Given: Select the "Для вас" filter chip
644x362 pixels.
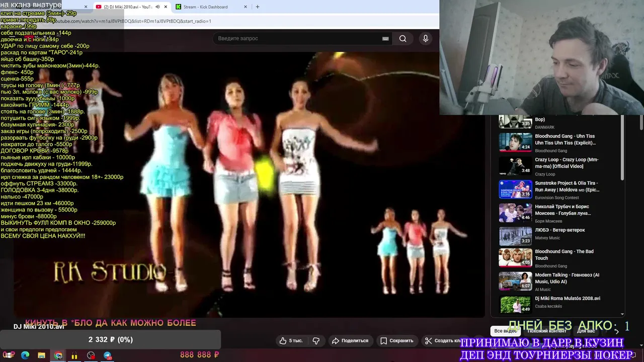Looking at the screenshot, I should (586, 331).
